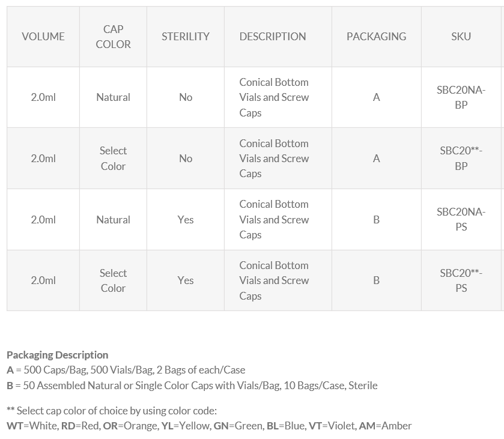The image size is (504, 439).
Task: Click the DESCRIPTION column header
Action: [273, 37]
